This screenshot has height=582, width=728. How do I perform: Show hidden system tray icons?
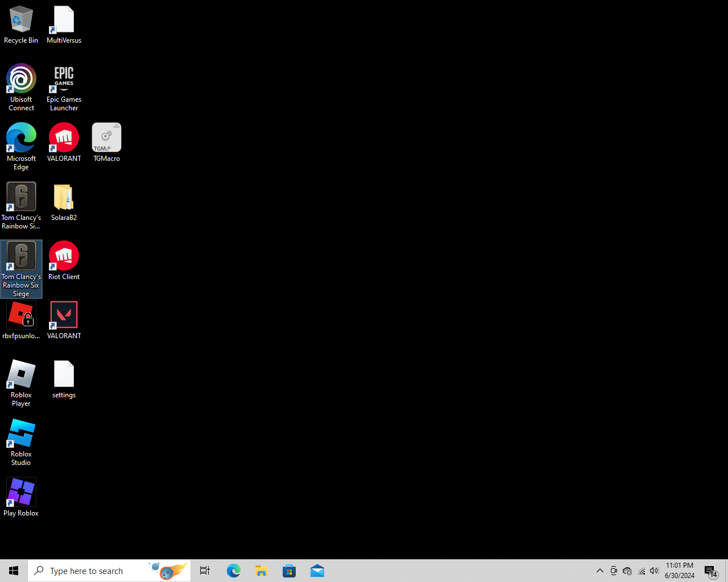pos(599,571)
